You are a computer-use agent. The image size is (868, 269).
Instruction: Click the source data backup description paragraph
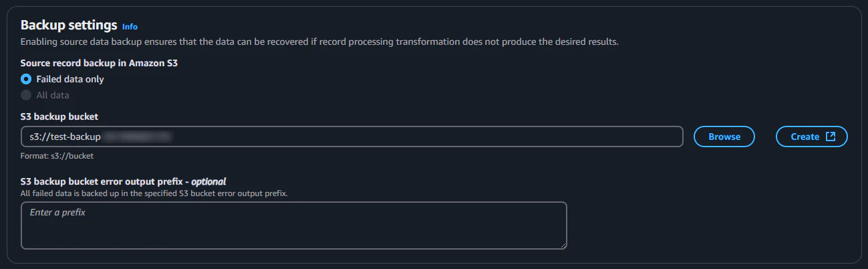[x=319, y=42]
